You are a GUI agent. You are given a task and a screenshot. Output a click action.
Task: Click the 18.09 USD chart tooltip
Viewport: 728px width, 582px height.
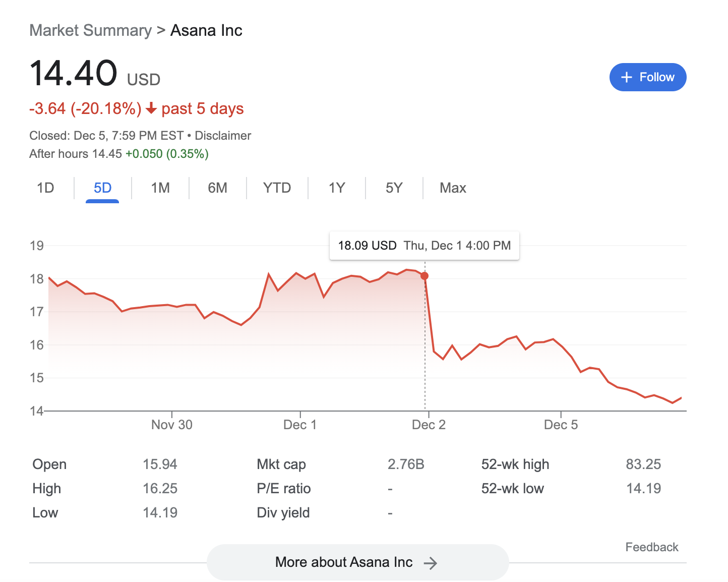tap(424, 246)
